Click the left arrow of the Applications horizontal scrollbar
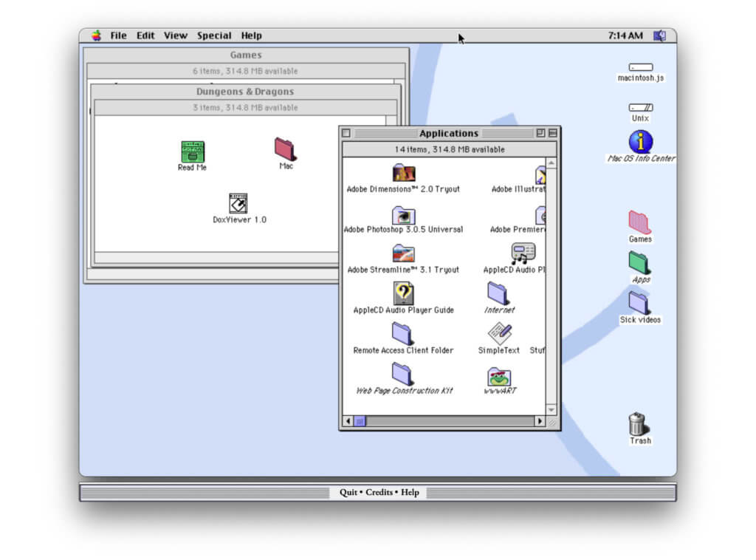Screen dimensions: 756x560 [x=348, y=421]
